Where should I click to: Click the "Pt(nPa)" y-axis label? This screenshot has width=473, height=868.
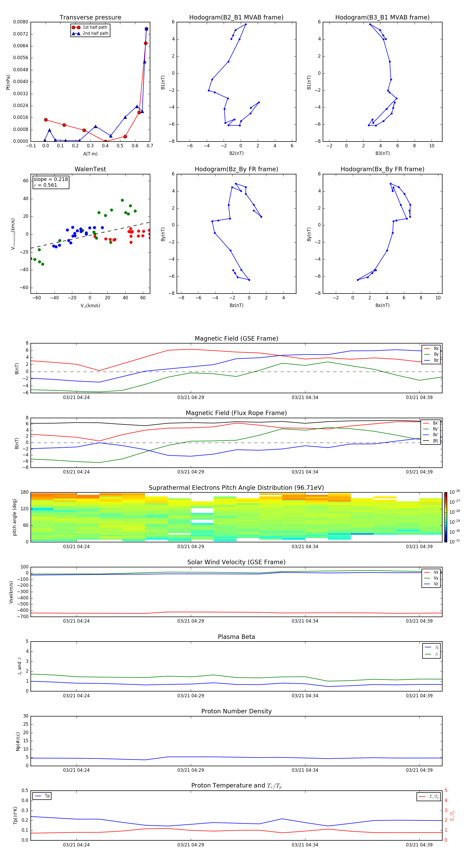[x=8, y=82]
